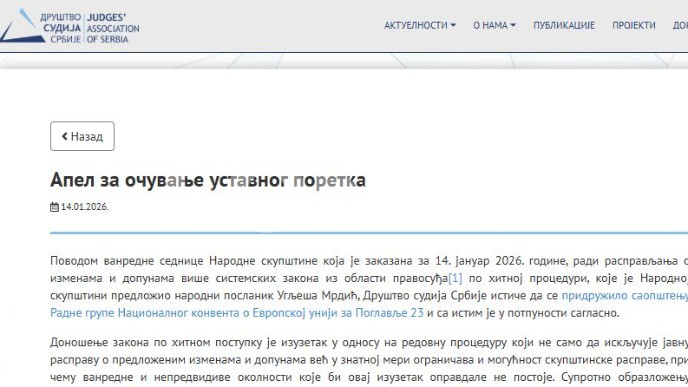Open the АКТУЕЛНОСТИ dropdown menu
Screen dimensions: 688x387
[420, 25]
